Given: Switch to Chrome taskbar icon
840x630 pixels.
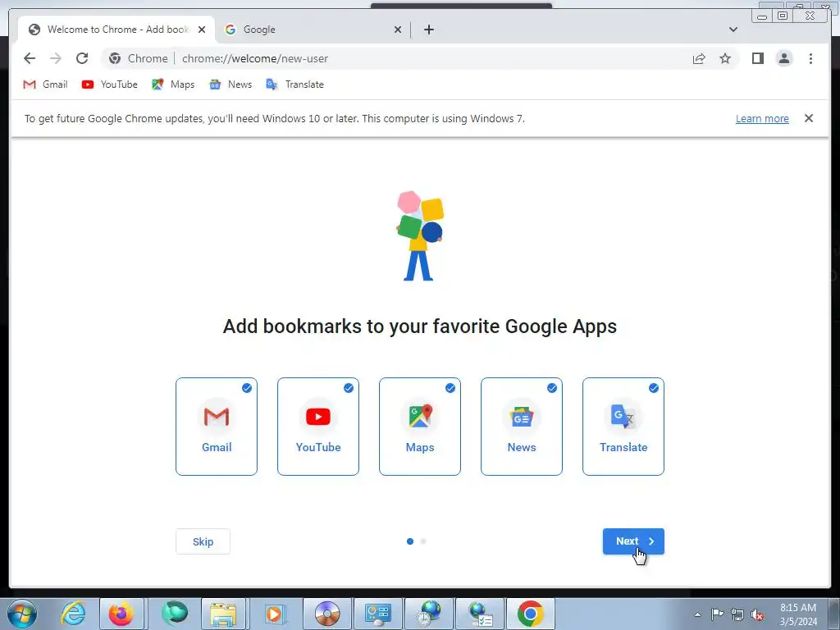Looking at the screenshot, I should tap(531, 614).
